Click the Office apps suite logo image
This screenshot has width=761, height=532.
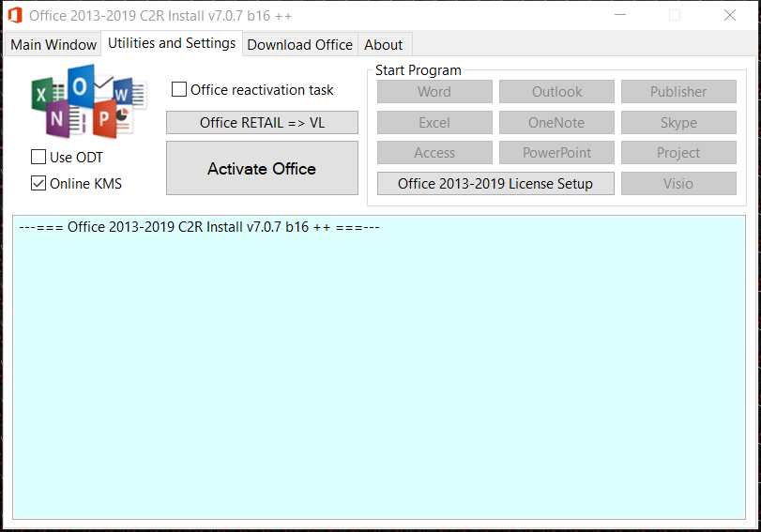(89, 101)
